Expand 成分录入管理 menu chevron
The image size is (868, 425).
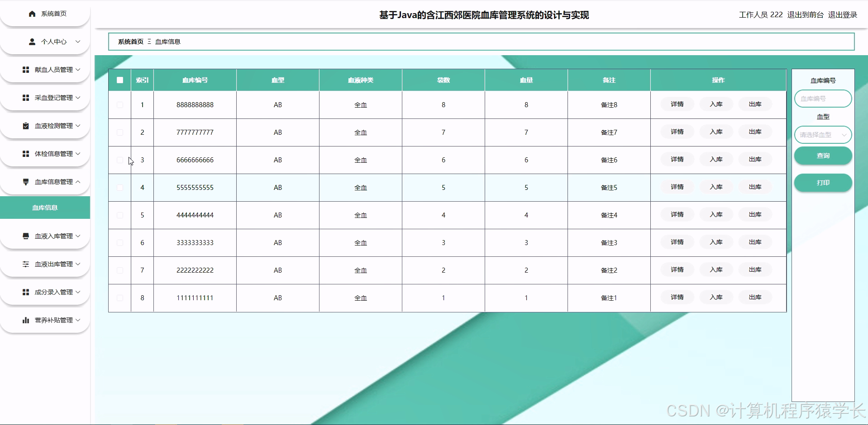pyautogui.click(x=78, y=292)
